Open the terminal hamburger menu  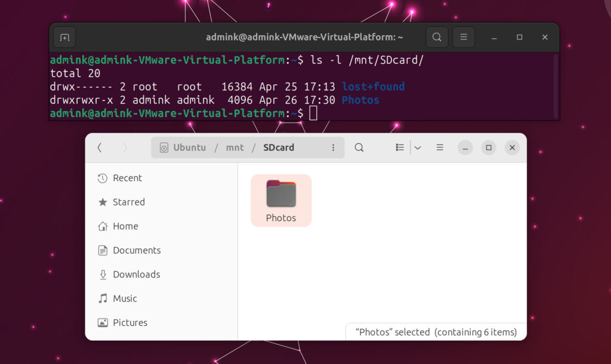coord(463,36)
